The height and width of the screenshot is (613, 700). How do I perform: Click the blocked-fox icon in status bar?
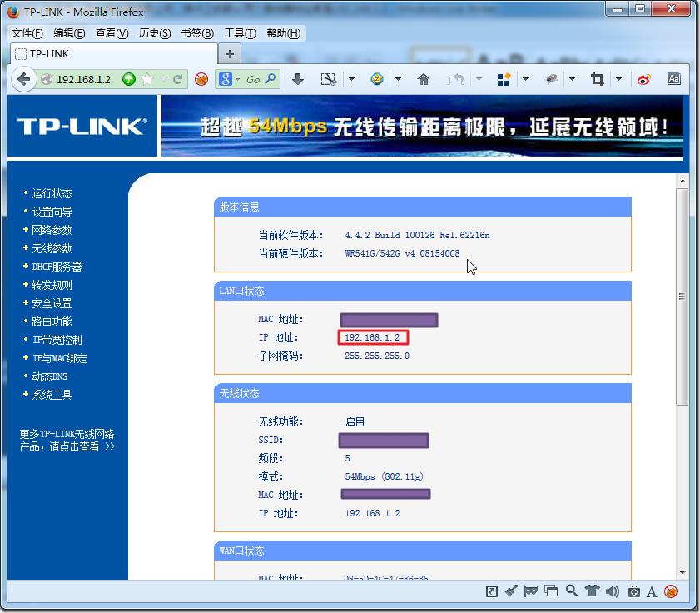click(x=671, y=591)
